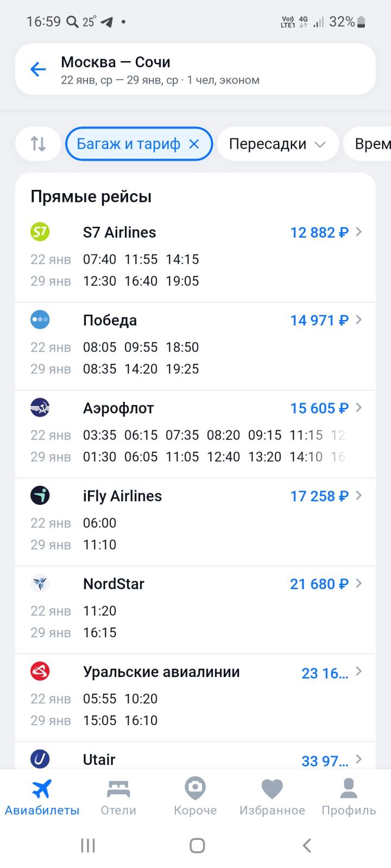Tap the Уральские авиалинии logo
Viewport: 391px width, 868px height.
pos(40,672)
